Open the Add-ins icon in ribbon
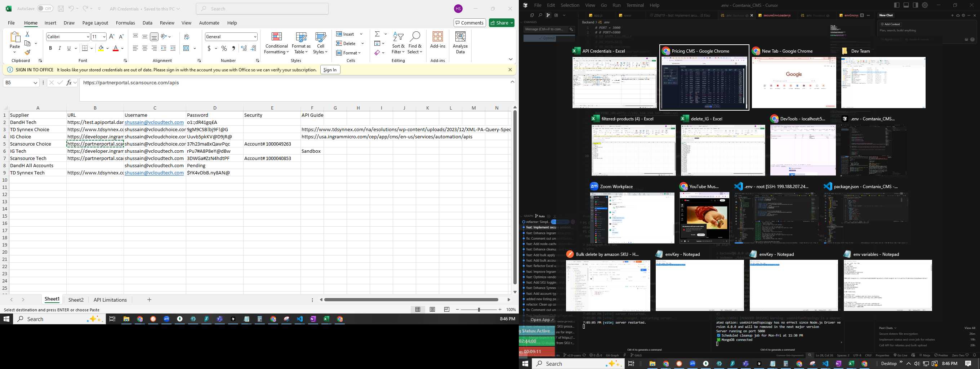Screen dimensions: 980x369 [437, 40]
